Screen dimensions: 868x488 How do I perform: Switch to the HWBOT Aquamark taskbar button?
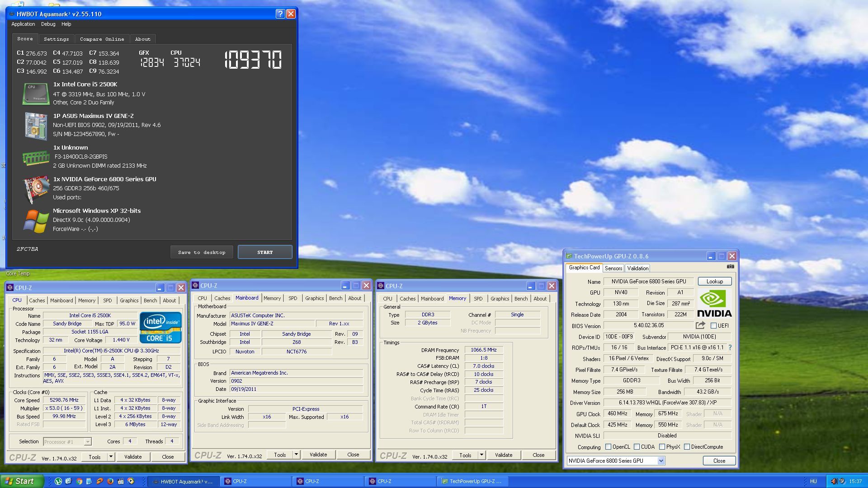point(184,481)
